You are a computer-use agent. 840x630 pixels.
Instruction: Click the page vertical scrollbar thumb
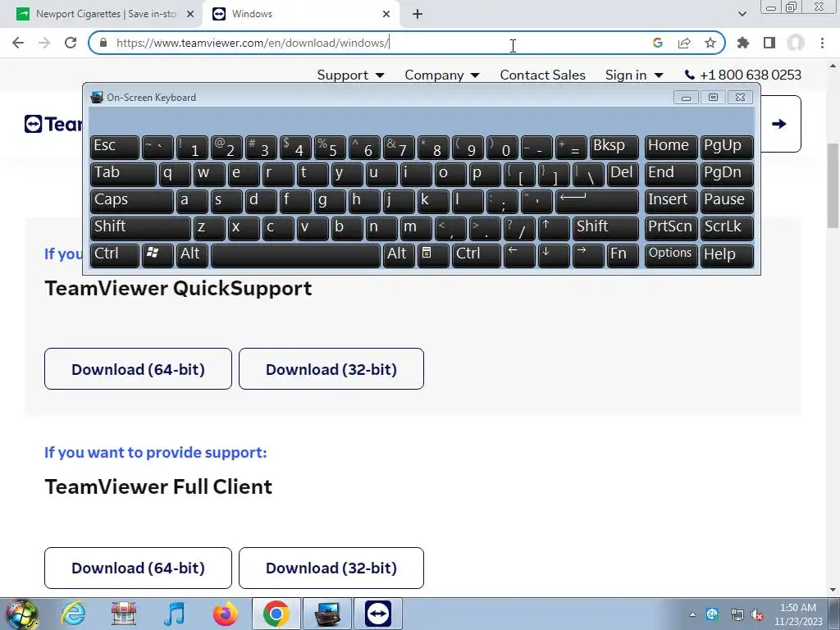pyautogui.click(x=833, y=185)
